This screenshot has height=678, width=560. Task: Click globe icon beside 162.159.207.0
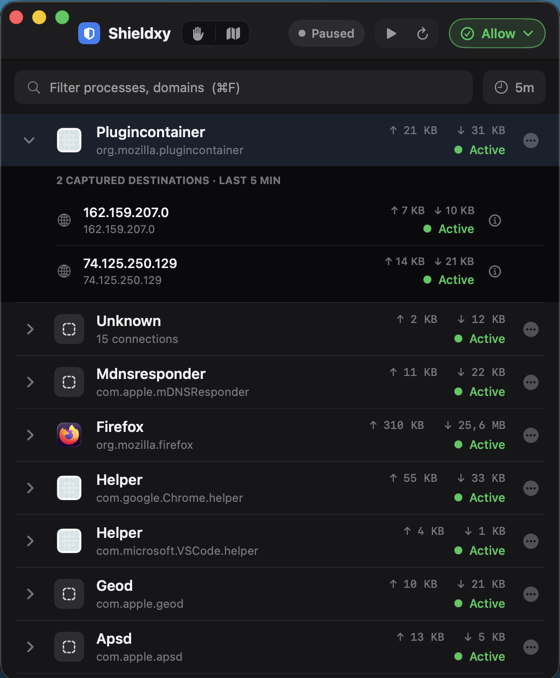point(64,220)
